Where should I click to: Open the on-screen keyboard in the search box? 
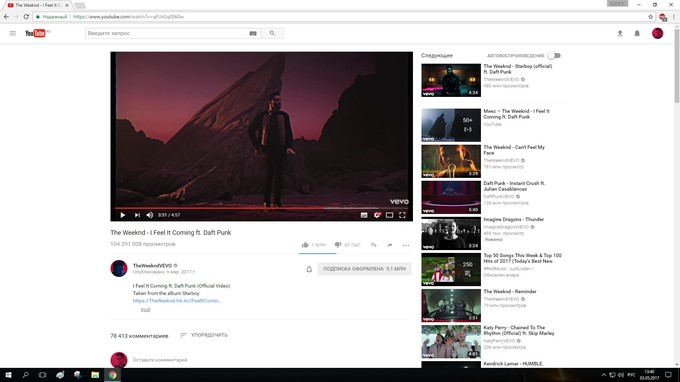253,33
